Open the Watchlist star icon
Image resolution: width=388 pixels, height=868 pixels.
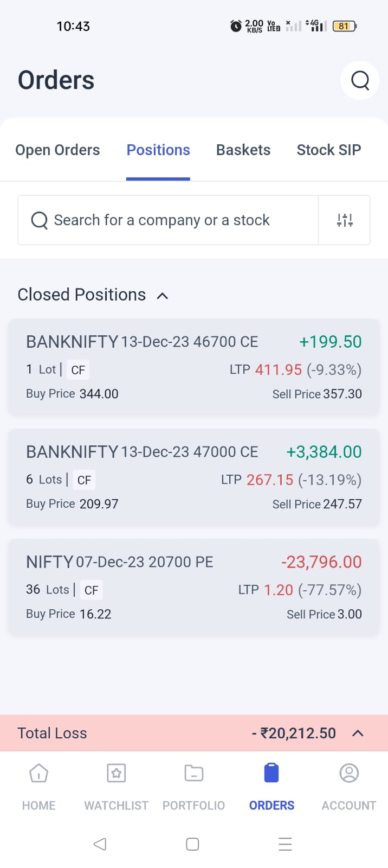(x=117, y=773)
